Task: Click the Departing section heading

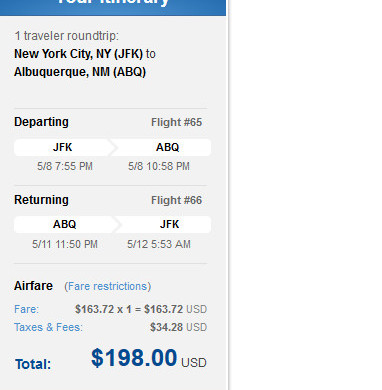Action: [x=41, y=122]
